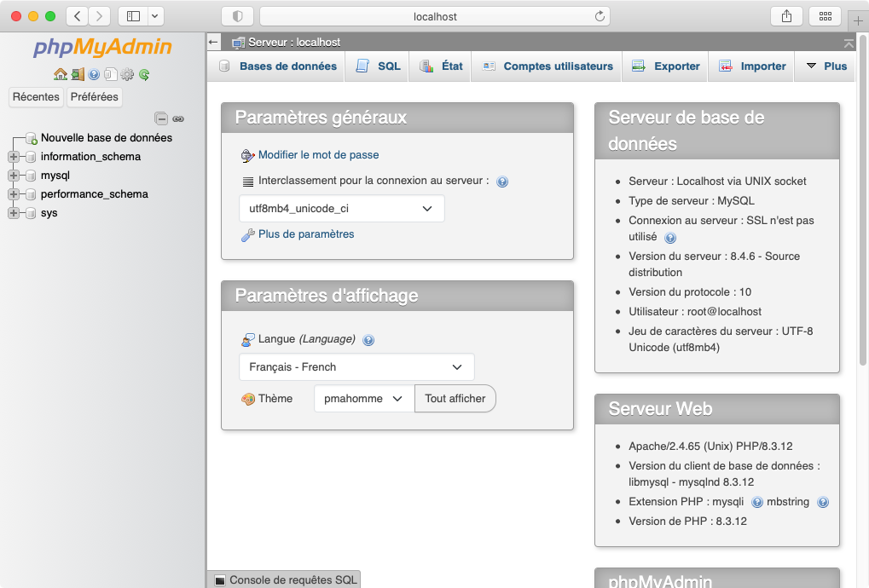Click Modifier le mot de passe link
869x588 pixels.
pos(318,155)
